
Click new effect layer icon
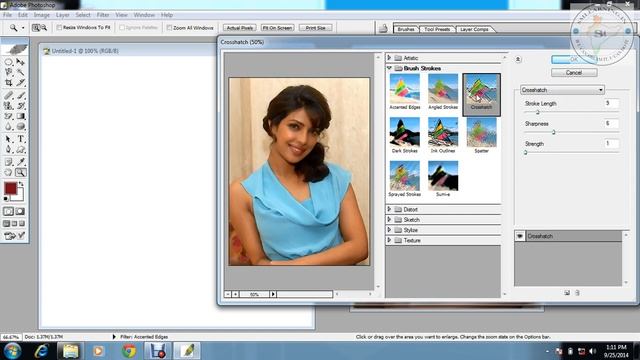pyautogui.click(x=567, y=293)
